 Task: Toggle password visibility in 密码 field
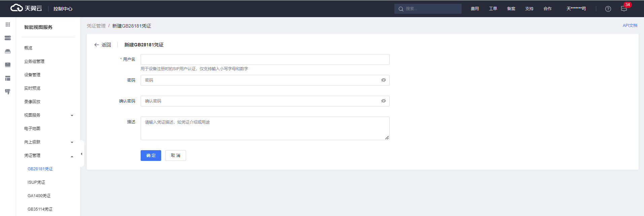click(383, 80)
